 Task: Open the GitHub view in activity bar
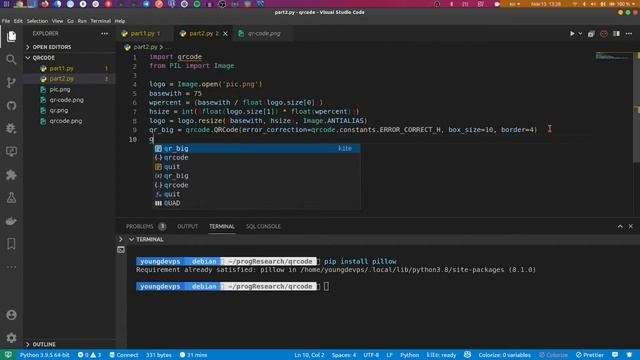pos(11,106)
